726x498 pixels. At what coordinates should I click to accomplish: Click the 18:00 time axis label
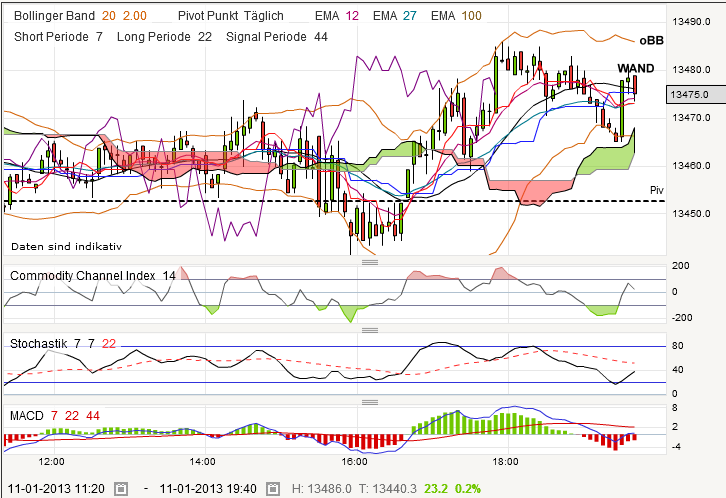click(x=505, y=461)
